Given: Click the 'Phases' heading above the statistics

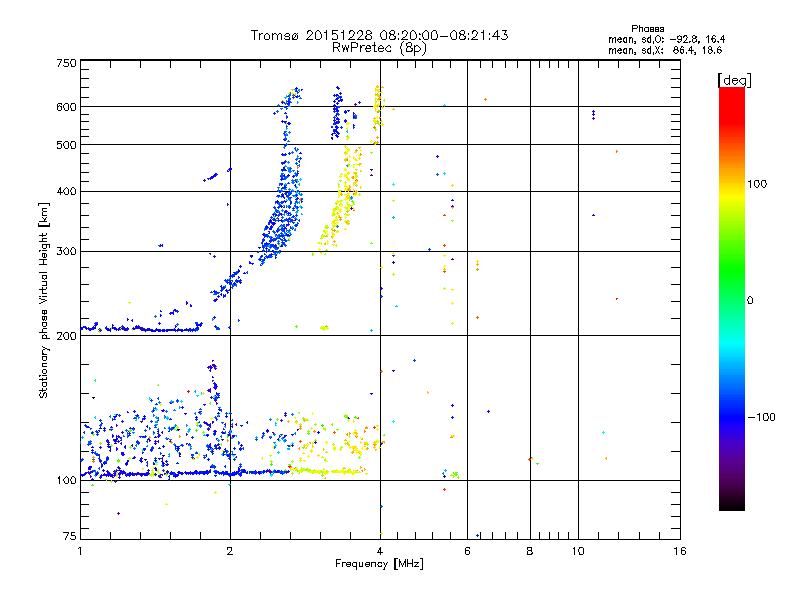Looking at the screenshot, I should pyautogui.click(x=647, y=29).
